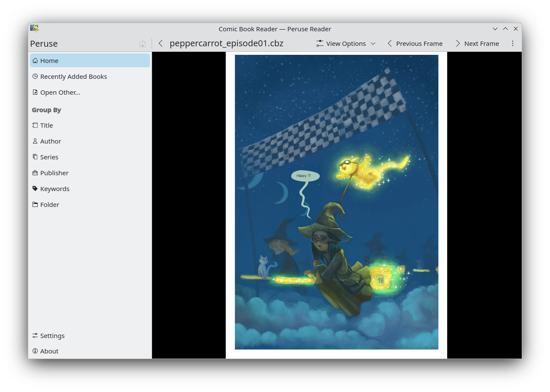Show Recently Added Books

[x=73, y=77]
